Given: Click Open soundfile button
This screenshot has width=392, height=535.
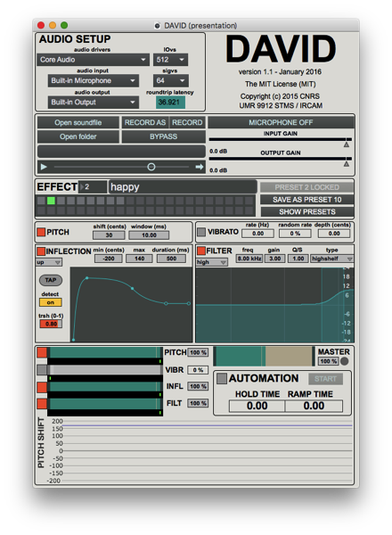Looking at the screenshot, I should coord(78,122).
